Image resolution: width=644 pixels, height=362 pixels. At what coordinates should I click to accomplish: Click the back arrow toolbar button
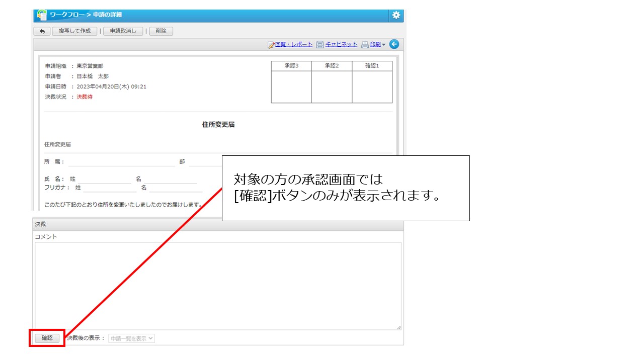(42, 31)
